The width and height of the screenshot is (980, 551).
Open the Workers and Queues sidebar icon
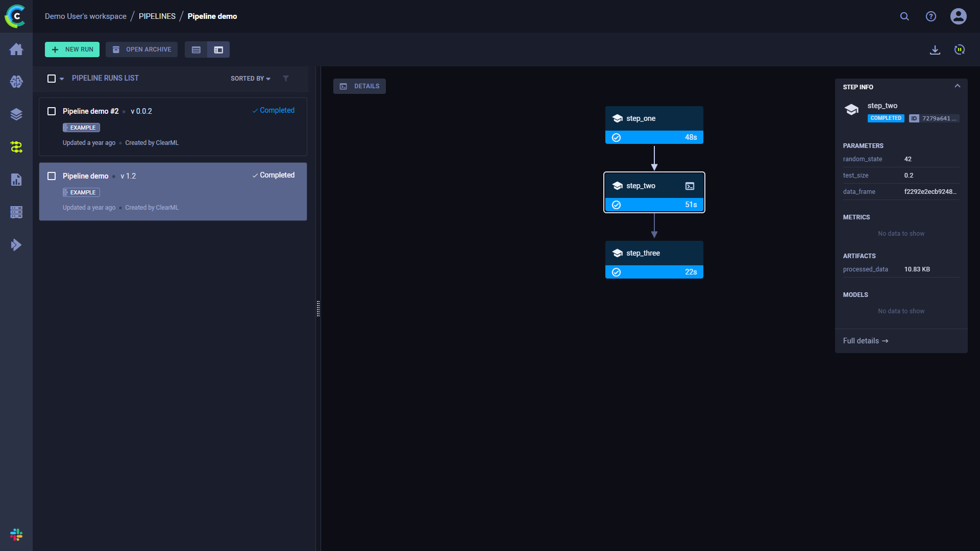coord(16,212)
